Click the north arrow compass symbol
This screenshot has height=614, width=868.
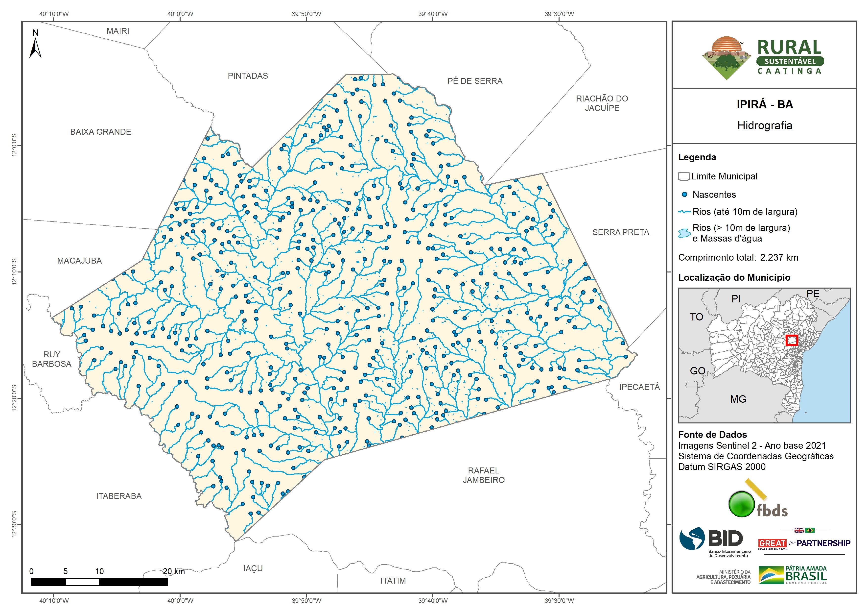tap(35, 48)
